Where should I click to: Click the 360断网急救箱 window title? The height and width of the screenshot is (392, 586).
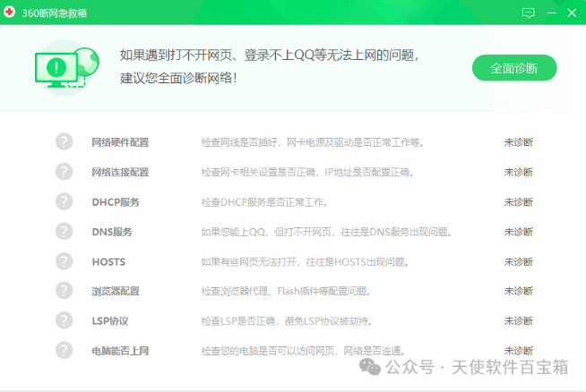pyautogui.click(x=54, y=13)
